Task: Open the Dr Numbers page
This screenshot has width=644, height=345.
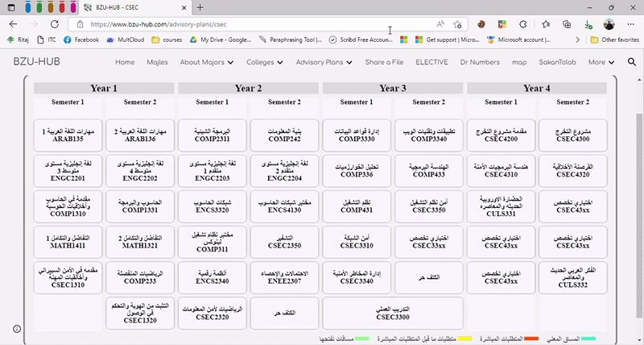Action: point(481,62)
